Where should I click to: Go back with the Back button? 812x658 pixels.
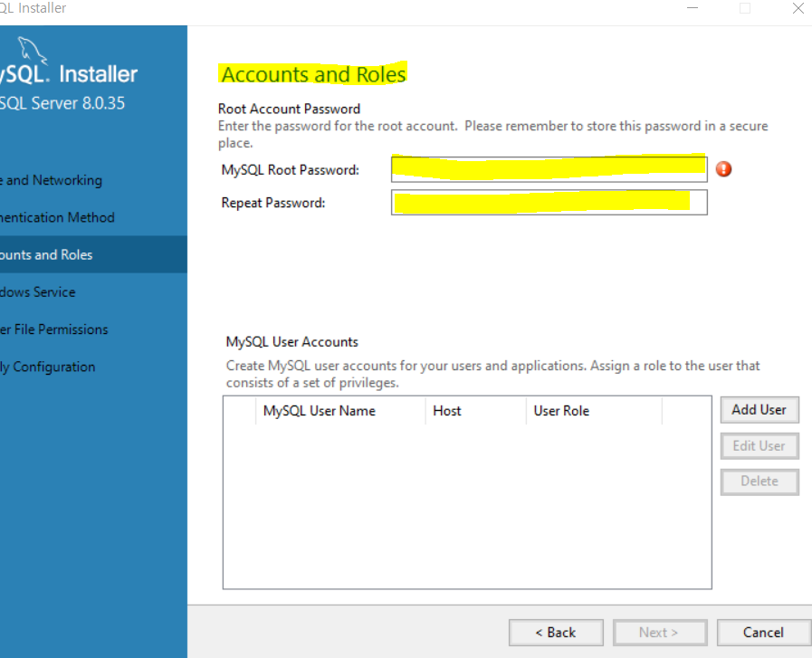click(556, 632)
